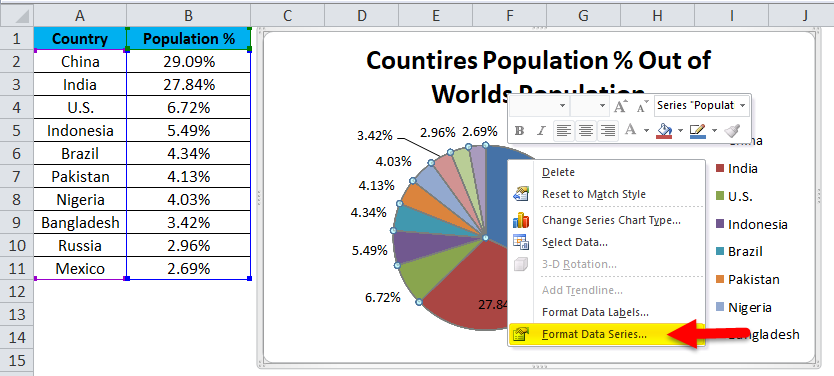Apply right text alignment in mini toolbar
The image size is (834, 376).
[607, 130]
